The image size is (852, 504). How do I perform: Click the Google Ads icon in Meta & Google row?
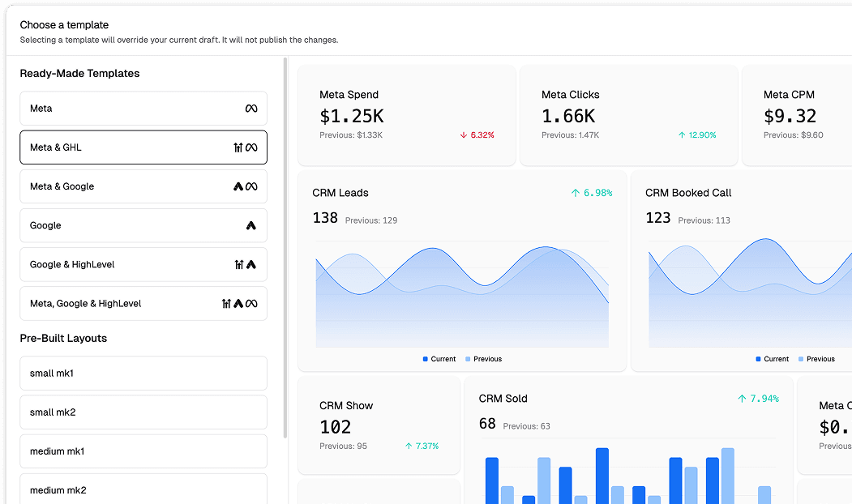pos(238,186)
